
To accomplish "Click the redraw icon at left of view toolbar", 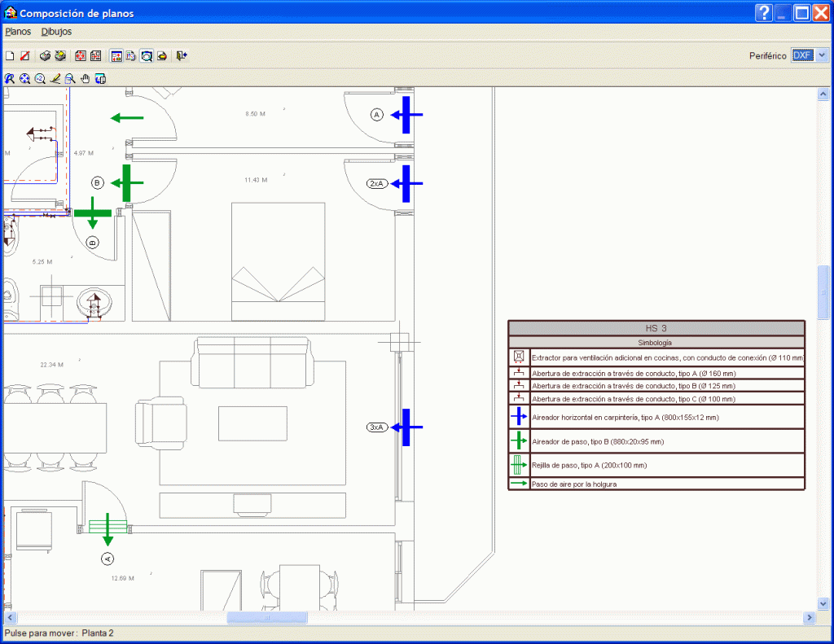I will coord(10,79).
